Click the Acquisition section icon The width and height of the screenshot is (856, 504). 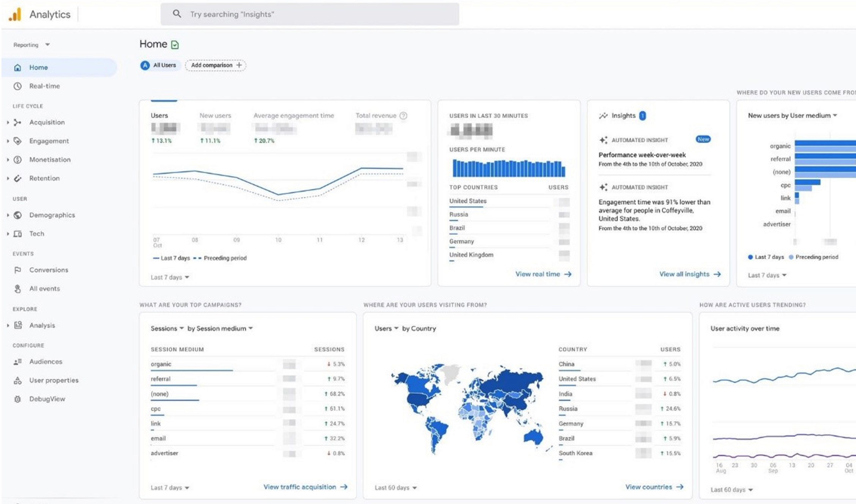pyautogui.click(x=17, y=122)
